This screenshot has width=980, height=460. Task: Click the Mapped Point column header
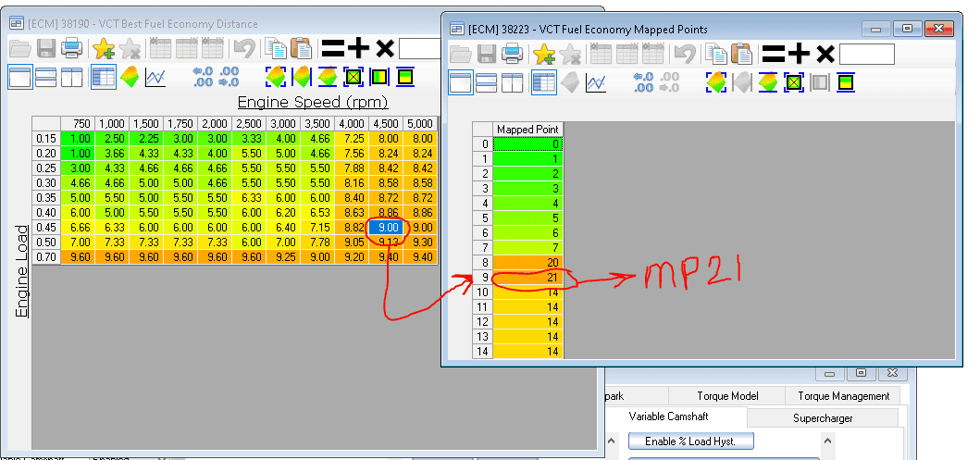528,130
